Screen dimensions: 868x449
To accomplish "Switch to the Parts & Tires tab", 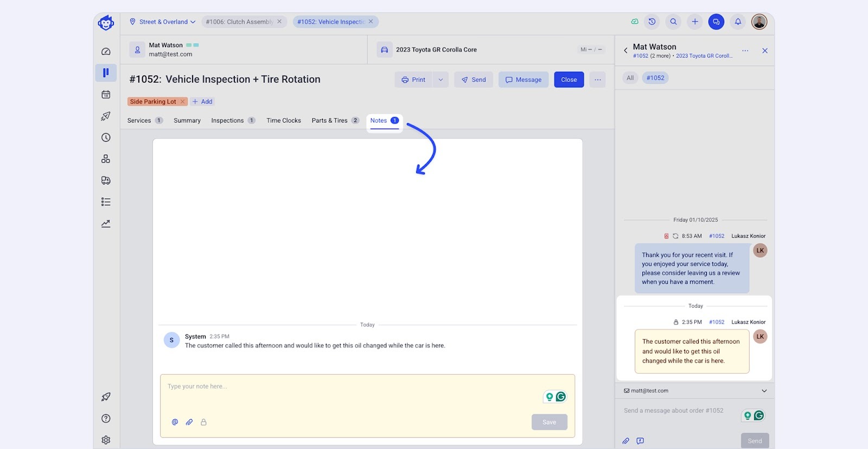I will [x=335, y=121].
